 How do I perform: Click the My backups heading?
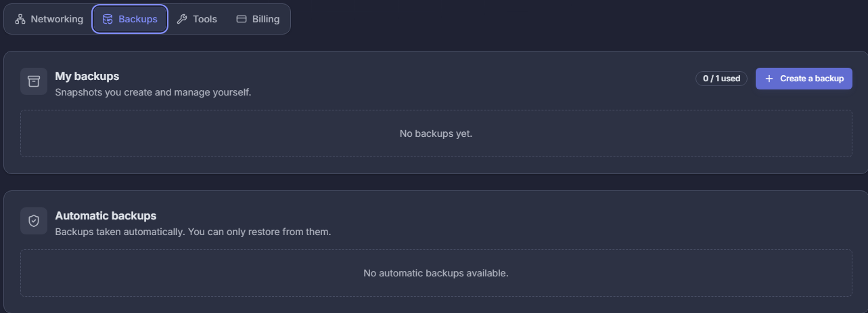87,76
